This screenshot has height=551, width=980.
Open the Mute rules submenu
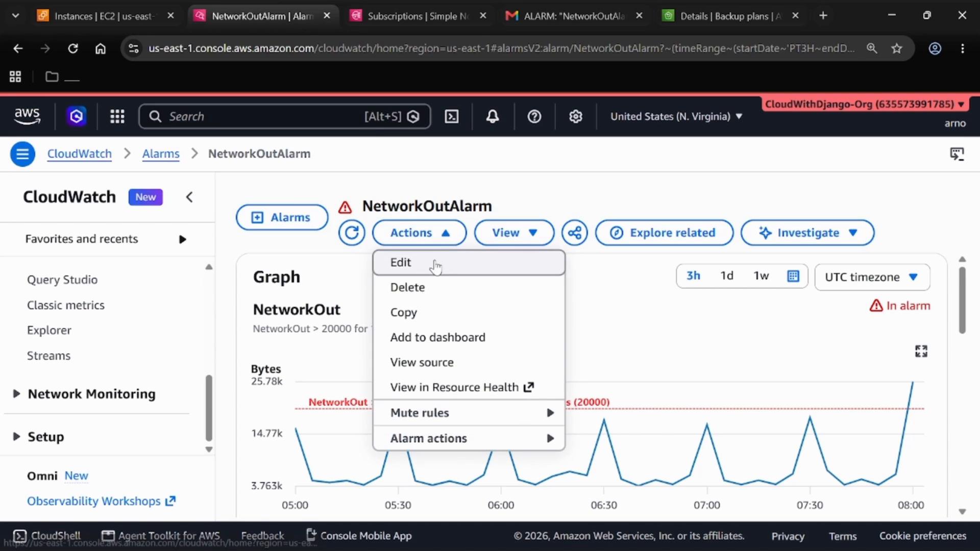pos(469,413)
